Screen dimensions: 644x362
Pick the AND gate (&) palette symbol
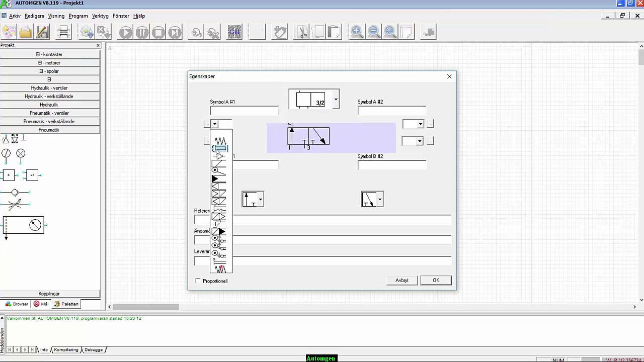9,175
